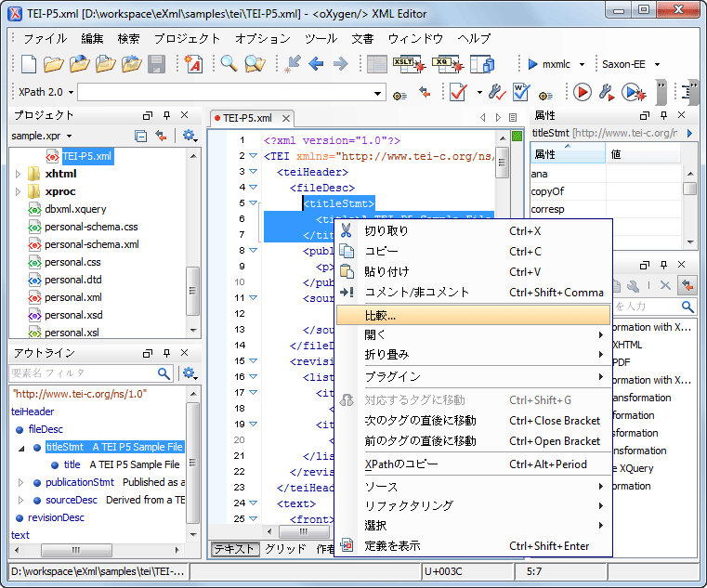The height and width of the screenshot is (588, 707).
Task: Click the Validate document checkmark icon
Action: click(x=457, y=93)
